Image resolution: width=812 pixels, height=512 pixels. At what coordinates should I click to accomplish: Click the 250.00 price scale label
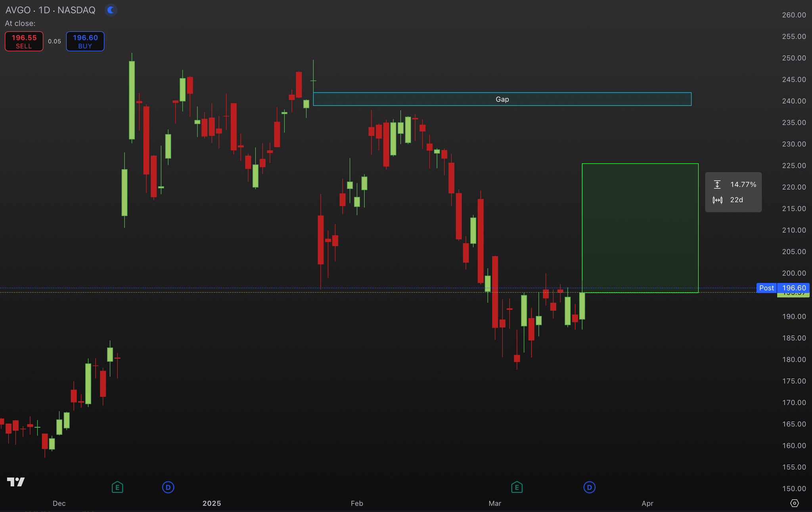[794, 58]
